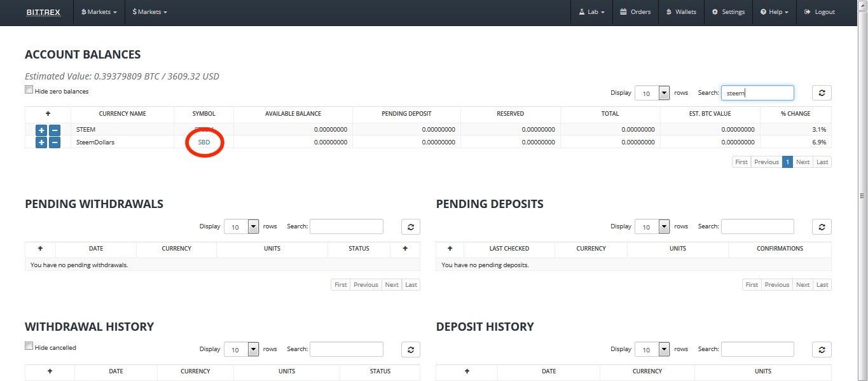
Task: Sort Pending Deposits by Last Checked column
Action: 509,249
